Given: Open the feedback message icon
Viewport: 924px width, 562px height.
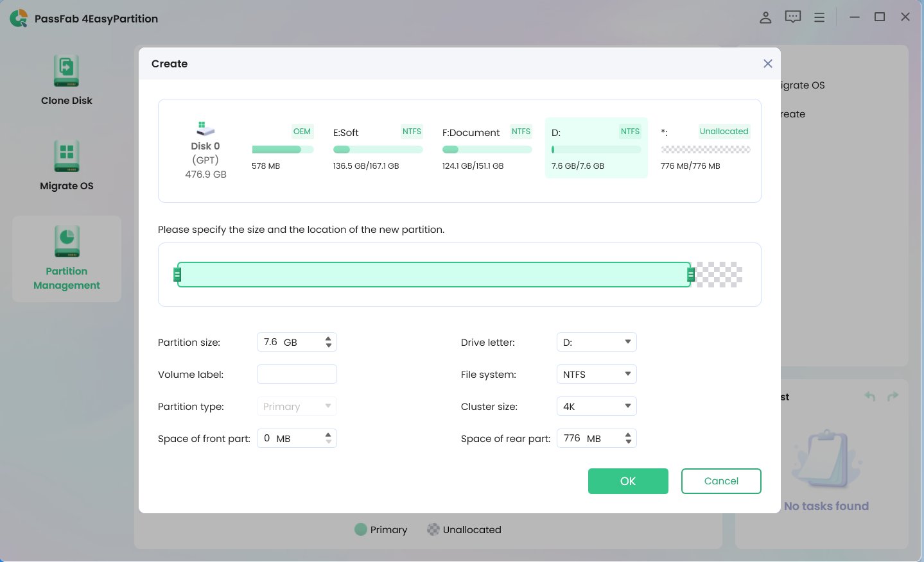Looking at the screenshot, I should (x=792, y=17).
